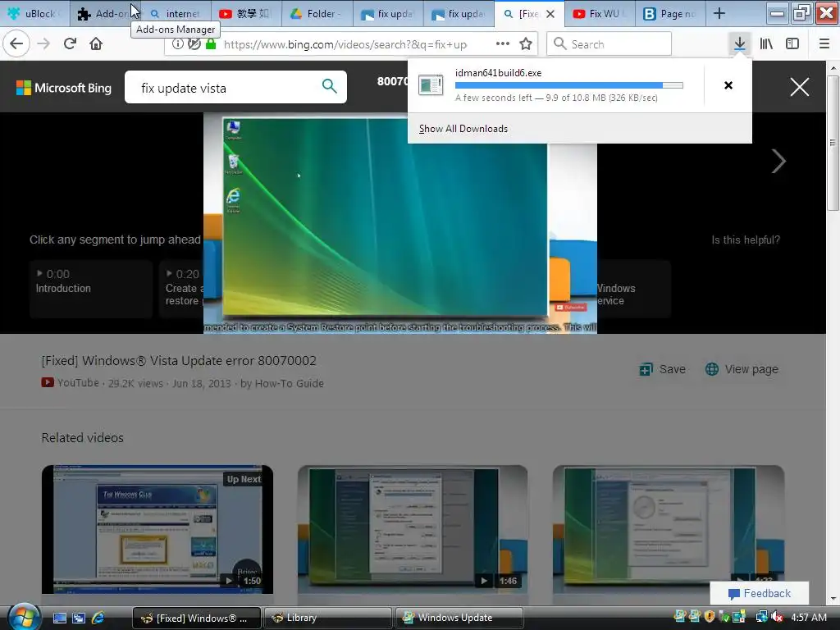
Task: Click the Feedback button
Action: [x=759, y=593]
